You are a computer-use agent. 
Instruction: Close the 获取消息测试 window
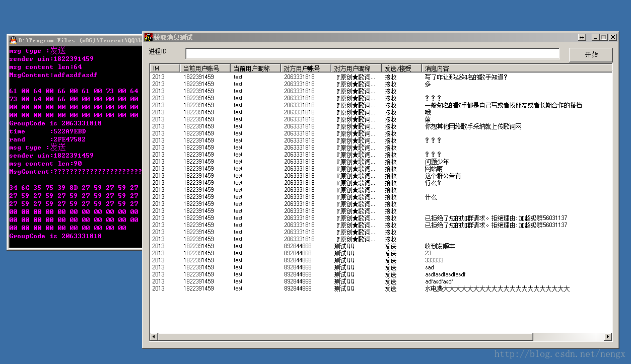pyautogui.click(x=613, y=37)
